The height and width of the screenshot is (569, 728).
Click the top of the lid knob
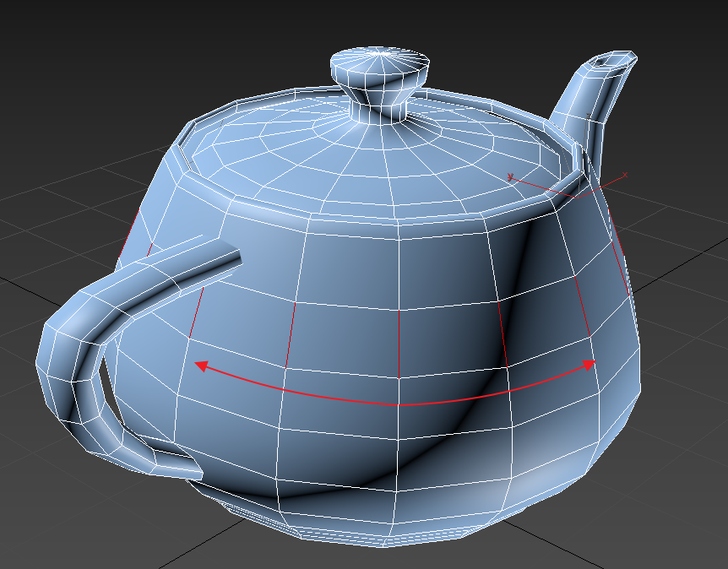click(x=380, y=60)
